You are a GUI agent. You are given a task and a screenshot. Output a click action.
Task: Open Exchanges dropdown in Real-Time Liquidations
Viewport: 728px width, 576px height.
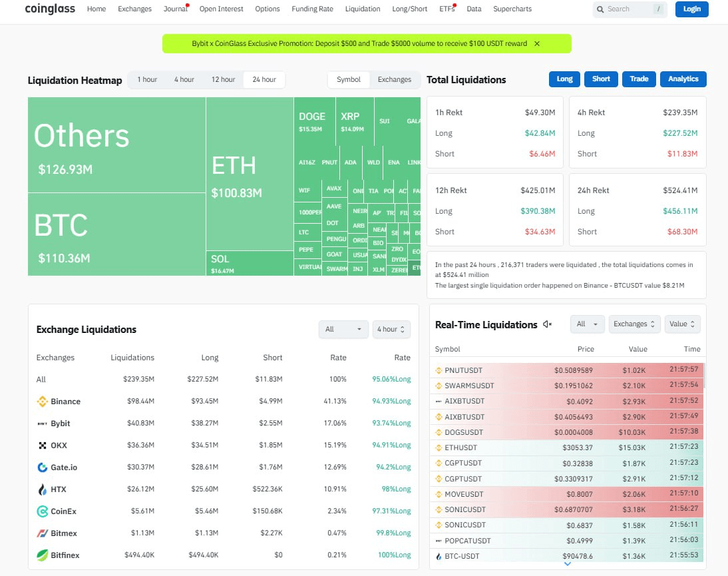[634, 324]
